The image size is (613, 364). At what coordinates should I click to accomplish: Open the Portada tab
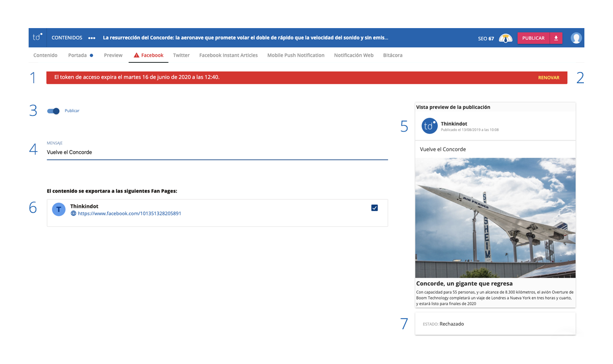(x=78, y=55)
